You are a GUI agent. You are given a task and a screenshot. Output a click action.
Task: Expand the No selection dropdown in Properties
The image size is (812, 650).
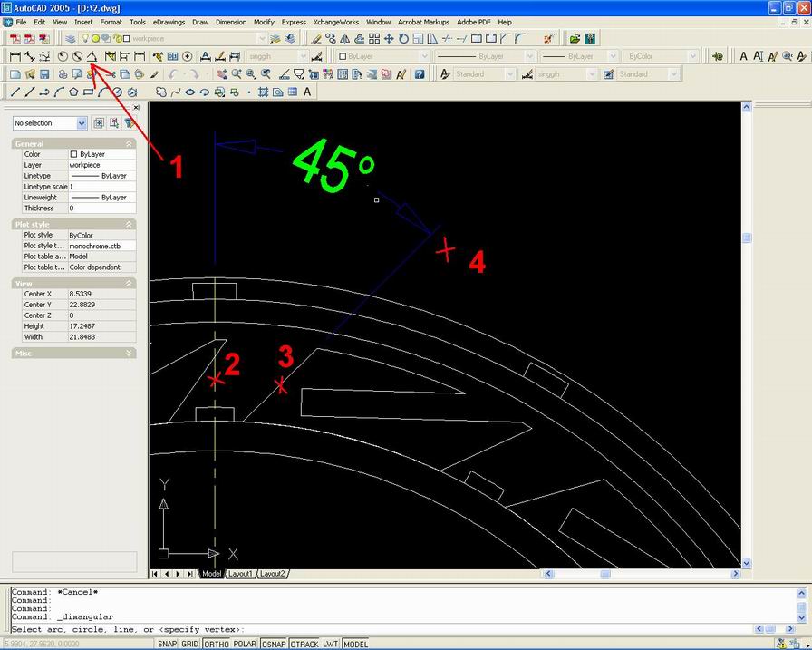[82, 123]
